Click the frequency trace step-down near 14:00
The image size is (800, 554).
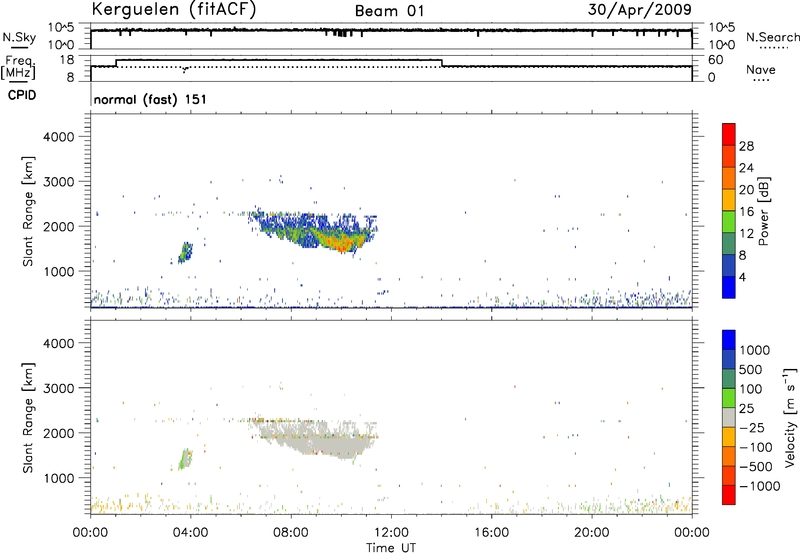coord(442,63)
